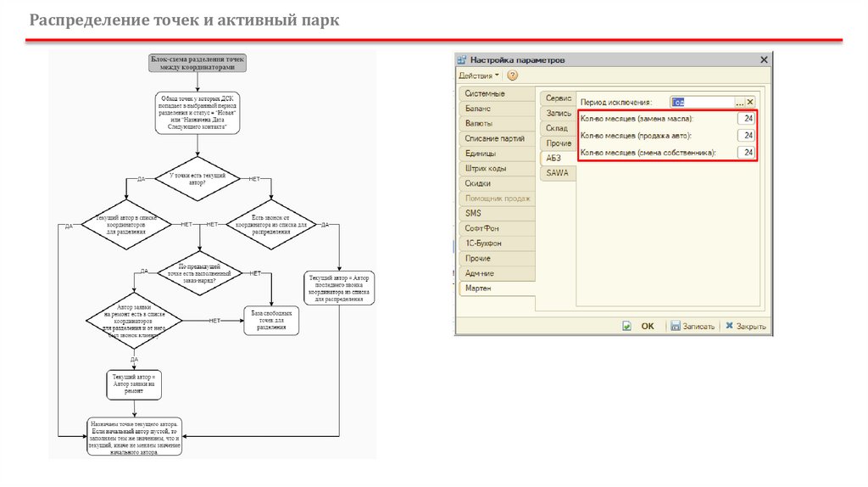The height and width of the screenshot is (487, 868).
Task: Open the Адм-ние tab
Action: click(497, 273)
